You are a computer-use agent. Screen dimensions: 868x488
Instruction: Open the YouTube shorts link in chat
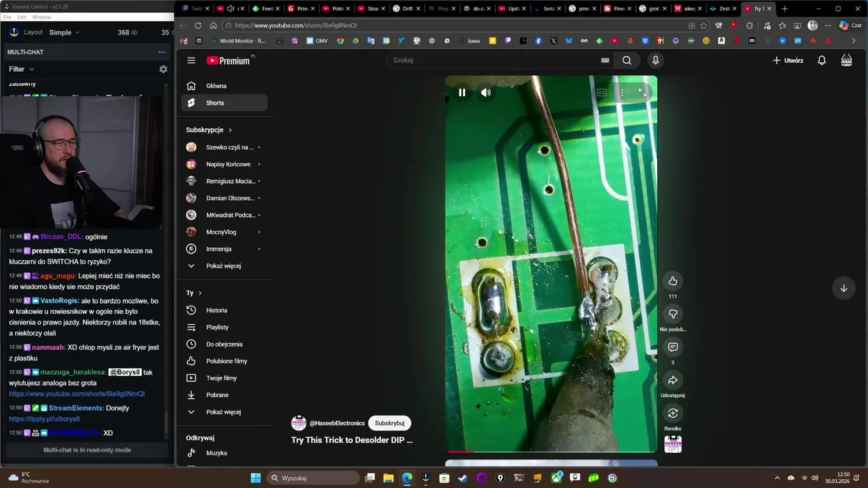(77, 394)
